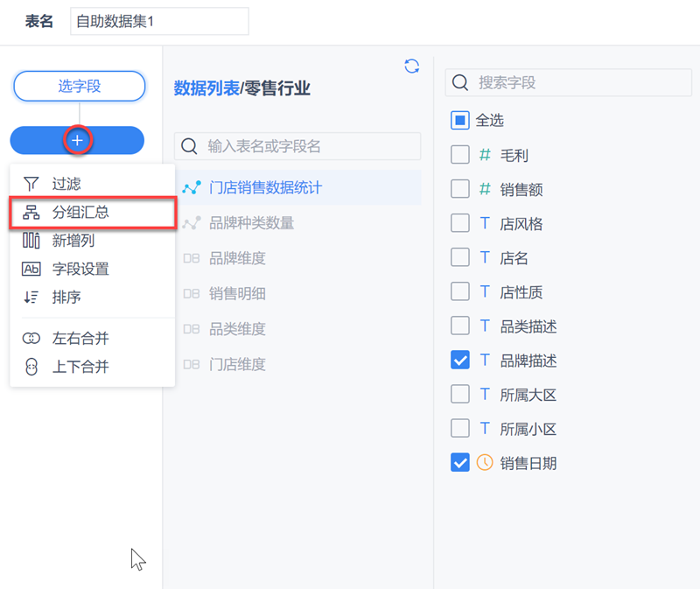This screenshot has height=589, width=700.
Task: Select the 门店销售数据统计 table
Action: coord(265,188)
